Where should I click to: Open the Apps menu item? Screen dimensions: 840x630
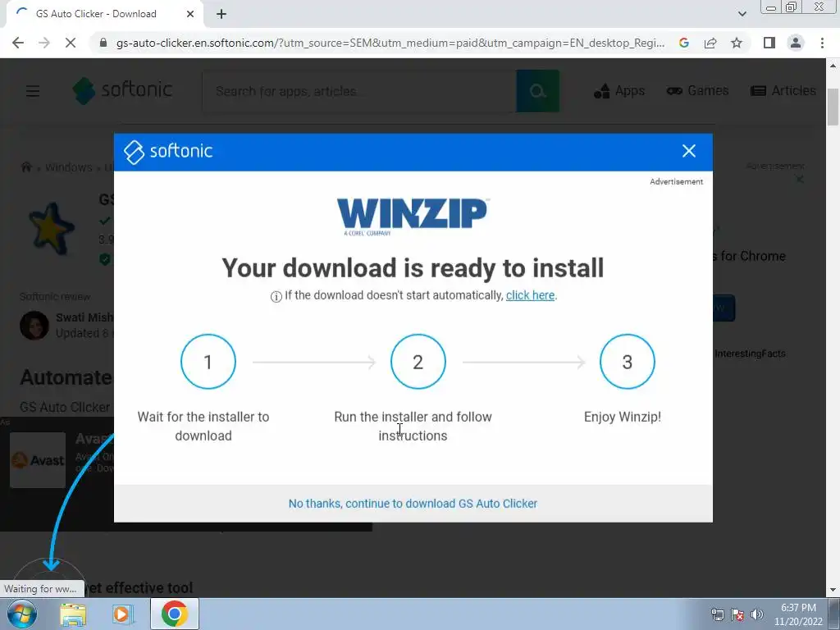(619, 91)
